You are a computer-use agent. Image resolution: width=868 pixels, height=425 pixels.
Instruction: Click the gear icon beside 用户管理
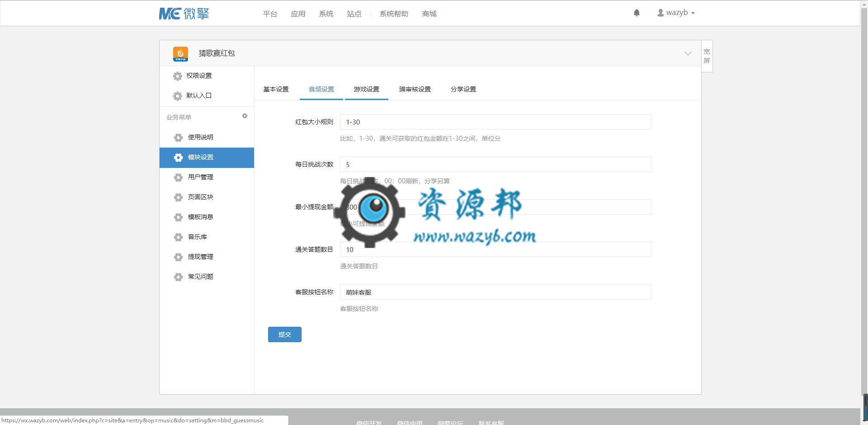coord(179,177)
